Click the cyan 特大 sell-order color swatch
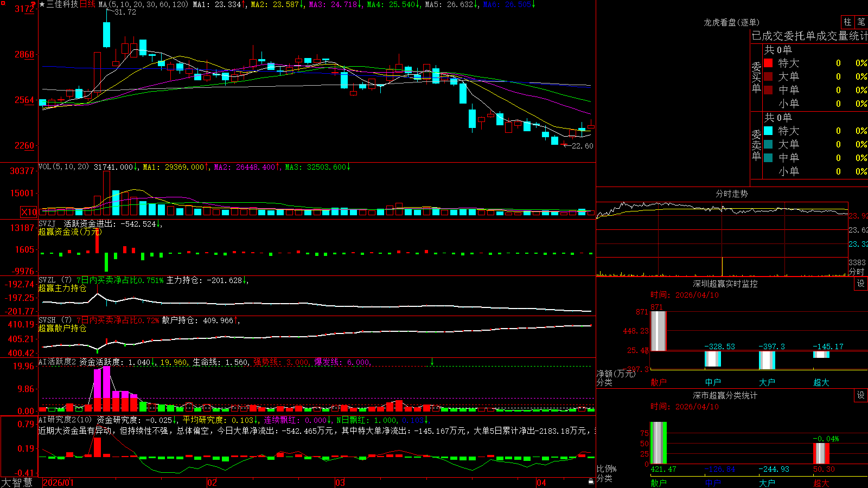 point(768,131)
